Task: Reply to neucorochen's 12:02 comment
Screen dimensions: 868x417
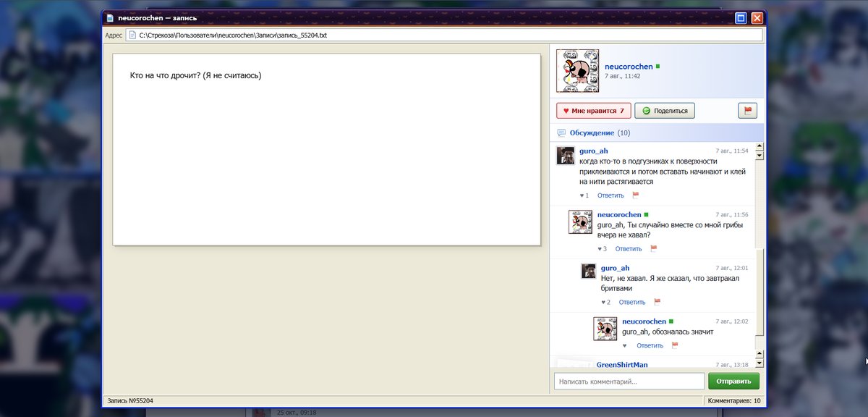Action: click(650, 346)
